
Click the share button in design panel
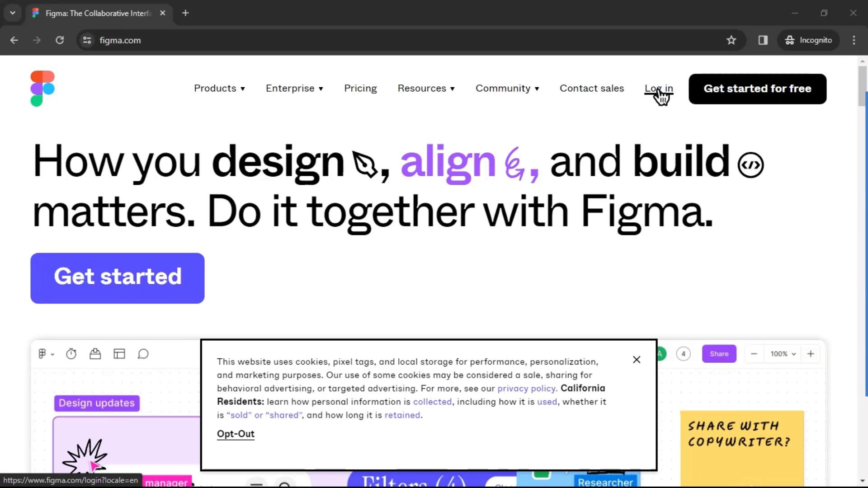(x=719, y=353)
